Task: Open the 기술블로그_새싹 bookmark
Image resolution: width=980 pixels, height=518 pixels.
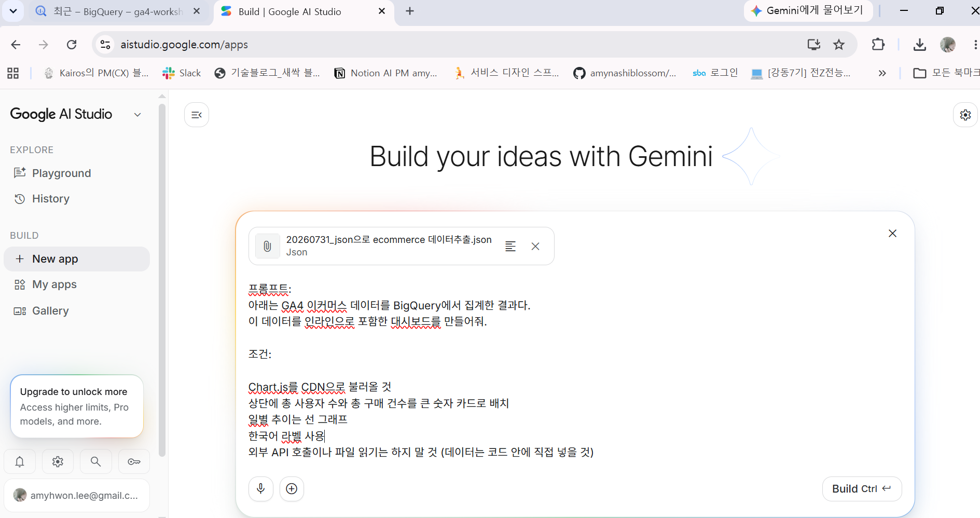Action: [268, 73]
